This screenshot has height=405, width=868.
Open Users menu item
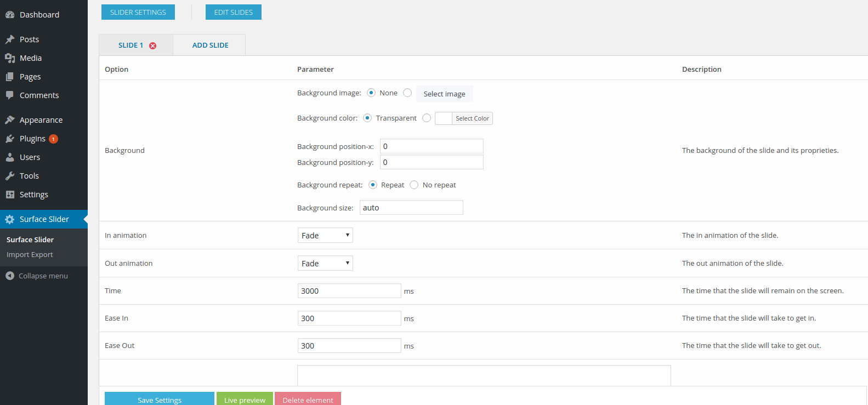(x=44, y=157)
